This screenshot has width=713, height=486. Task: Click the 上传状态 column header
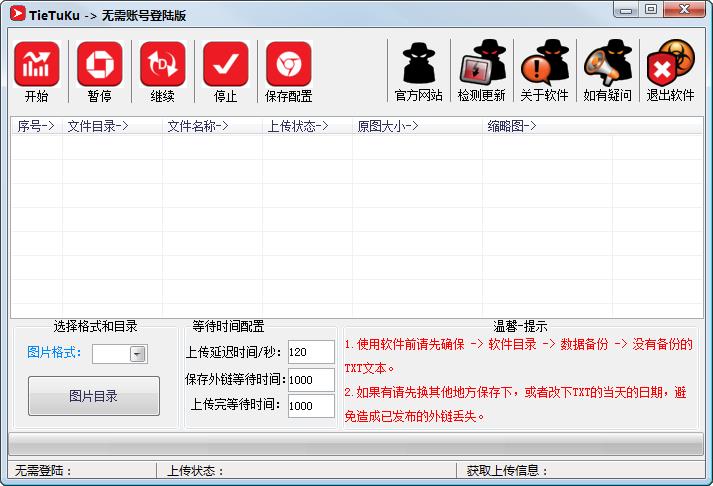298,126
